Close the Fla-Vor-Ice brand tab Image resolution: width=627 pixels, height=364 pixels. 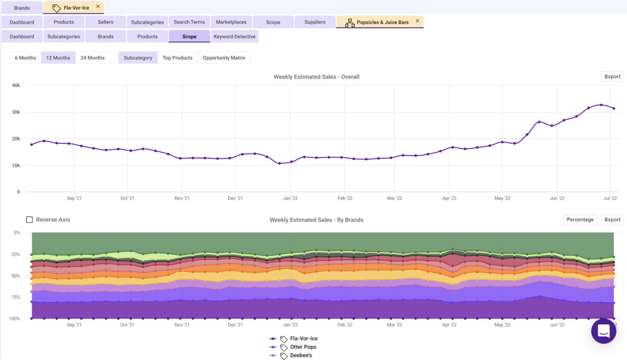(x=98, y=6)
